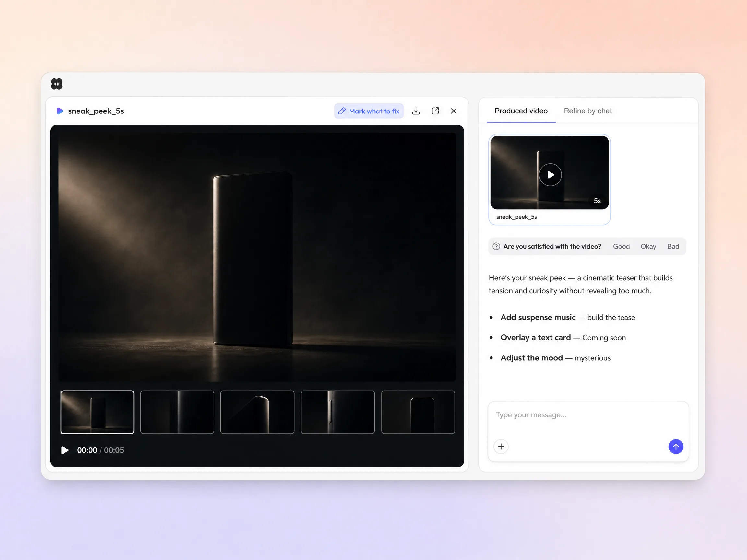Click the sneak_peek_5s label under the card

(516, 217)
